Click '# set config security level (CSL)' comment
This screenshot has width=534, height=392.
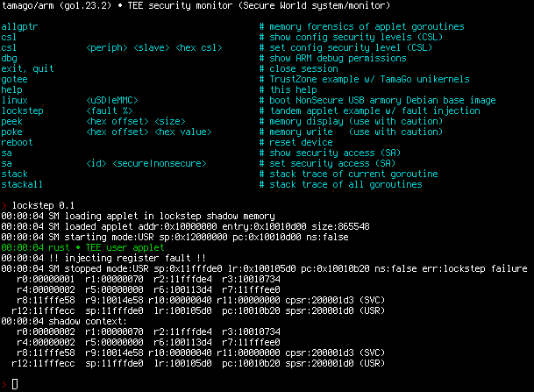click(x=345, y=47)
